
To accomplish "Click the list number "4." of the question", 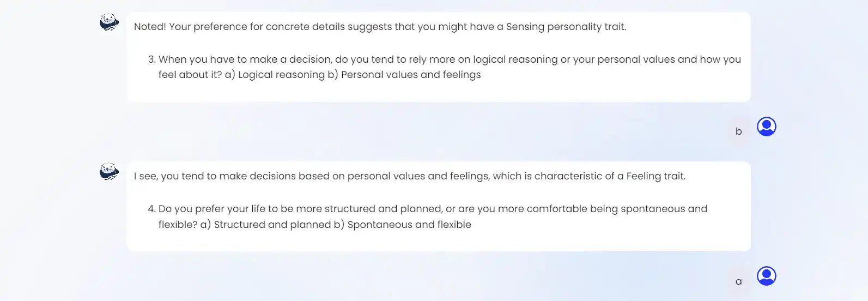I will point(152,209).
